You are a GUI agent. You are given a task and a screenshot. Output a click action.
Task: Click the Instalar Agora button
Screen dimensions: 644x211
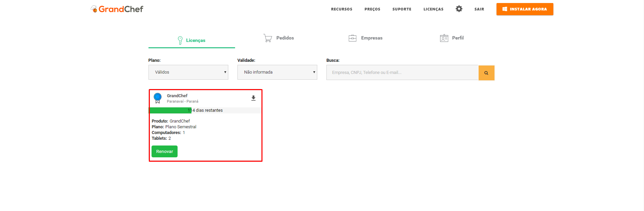pyautogui.click(x=525, y=9)
